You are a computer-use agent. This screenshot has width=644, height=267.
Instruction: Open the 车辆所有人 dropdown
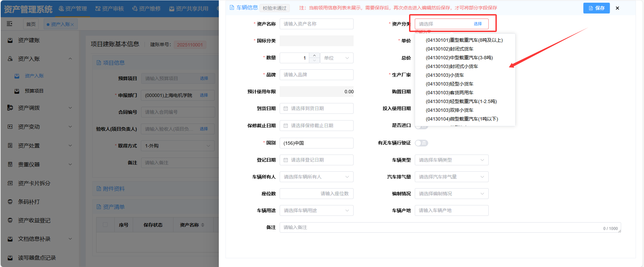click(316, 177)
